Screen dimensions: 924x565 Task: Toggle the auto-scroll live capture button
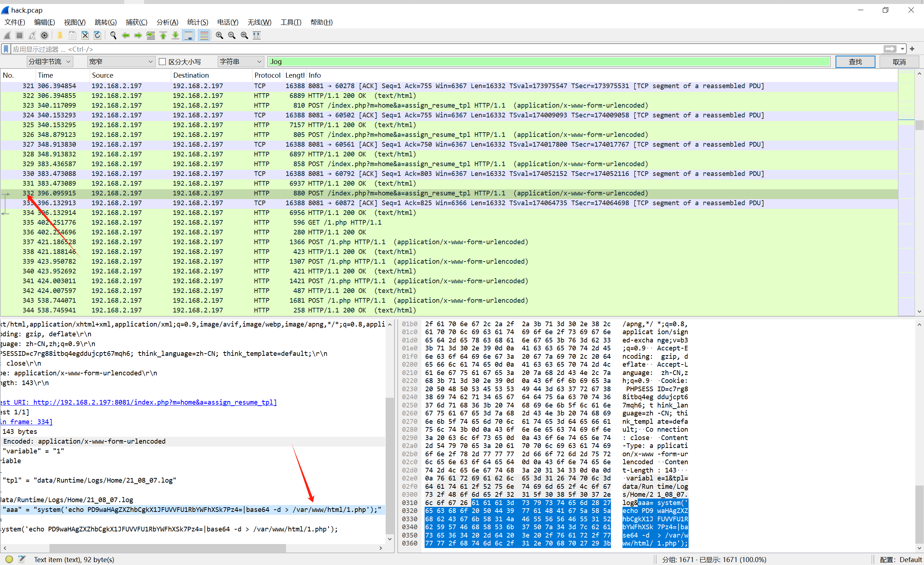(188, 35)
